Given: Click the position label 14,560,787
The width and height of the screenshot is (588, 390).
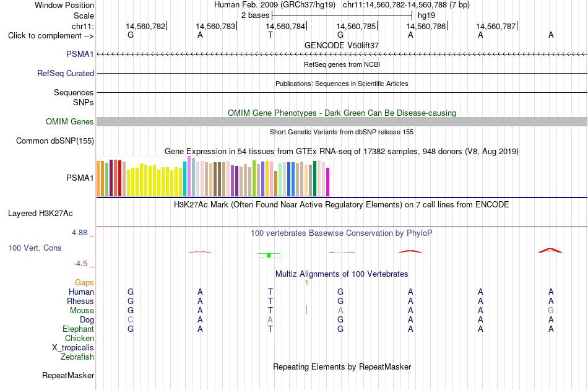Looking at the screenshot, I should pos(496,26).
